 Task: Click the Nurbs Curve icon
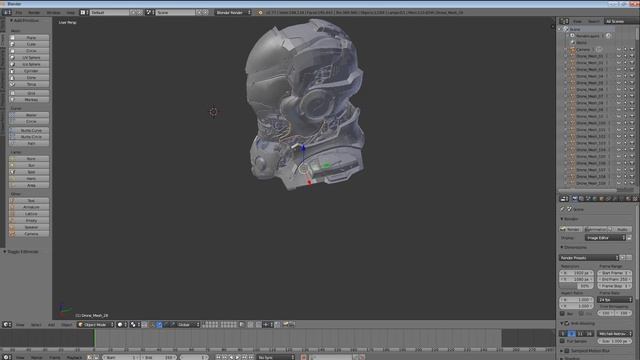[12, 130]
